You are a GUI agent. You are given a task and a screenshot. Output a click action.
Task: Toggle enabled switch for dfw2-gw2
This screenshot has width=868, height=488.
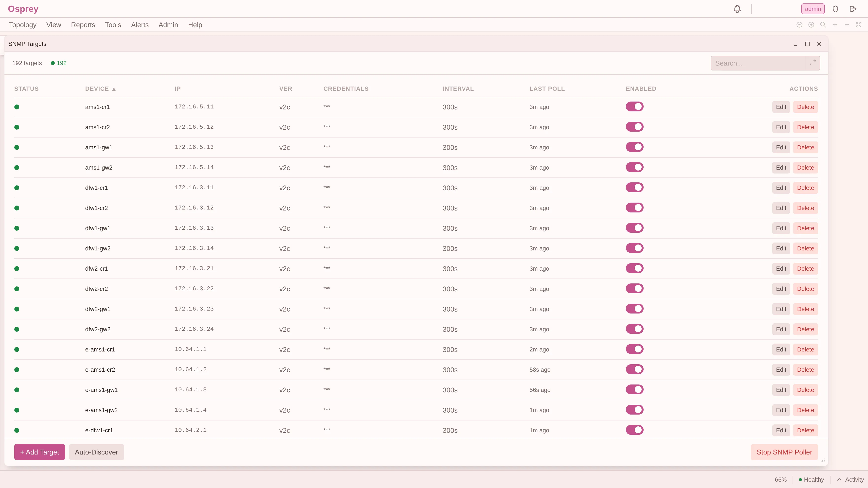point(634,329)
